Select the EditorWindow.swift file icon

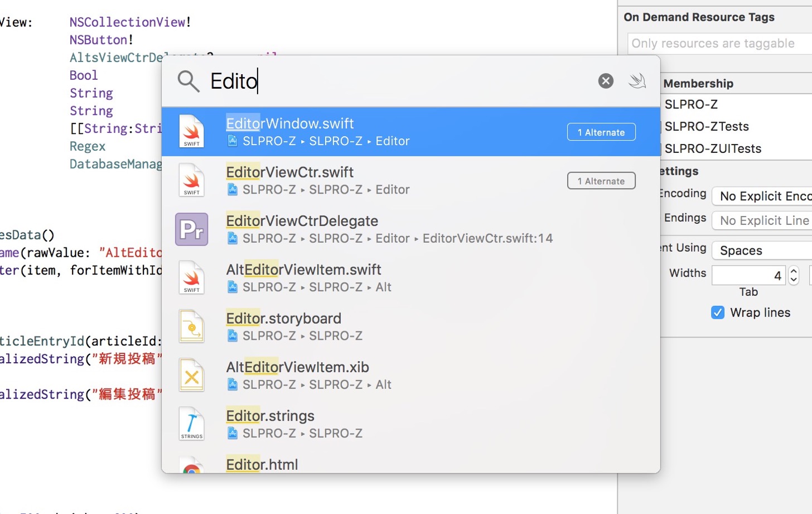(191, 131)
